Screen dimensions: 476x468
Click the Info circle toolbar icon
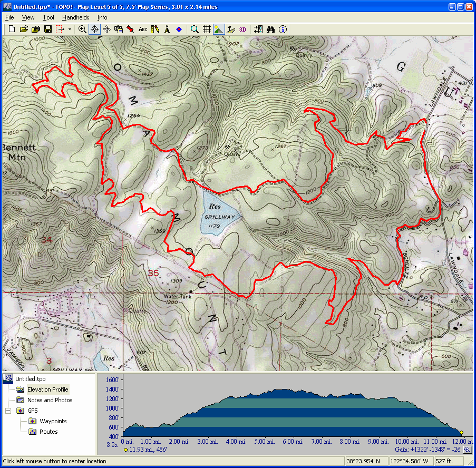tap(283, 30)
